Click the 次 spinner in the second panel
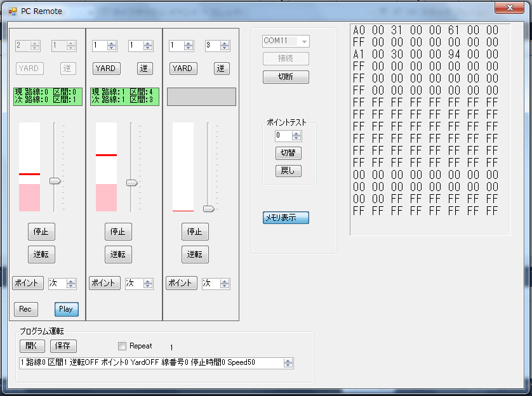 click(x=148, y=283)
